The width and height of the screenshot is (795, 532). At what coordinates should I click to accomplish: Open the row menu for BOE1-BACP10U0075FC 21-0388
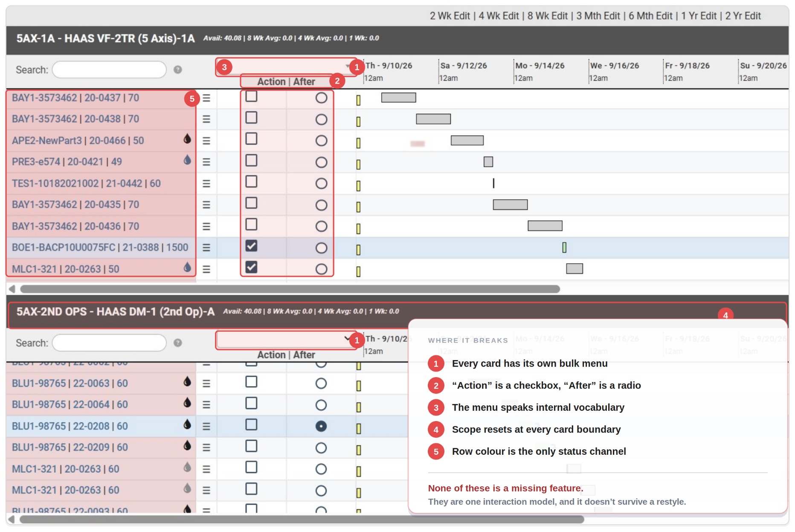tap(206, 248)
